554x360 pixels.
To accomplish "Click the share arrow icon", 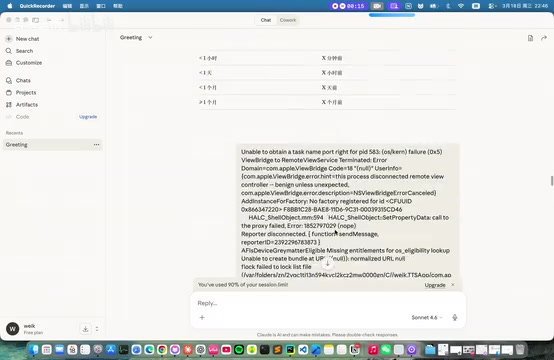I will point(544,38).
